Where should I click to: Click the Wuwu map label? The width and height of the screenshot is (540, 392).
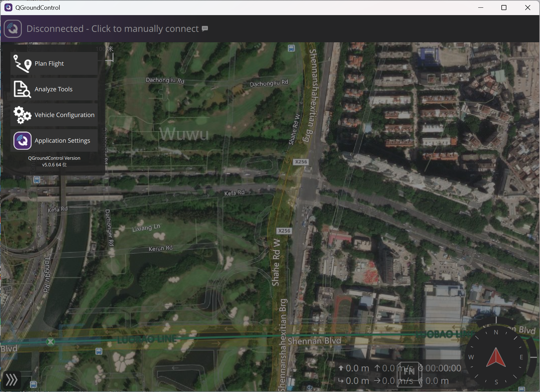(184, 134)
